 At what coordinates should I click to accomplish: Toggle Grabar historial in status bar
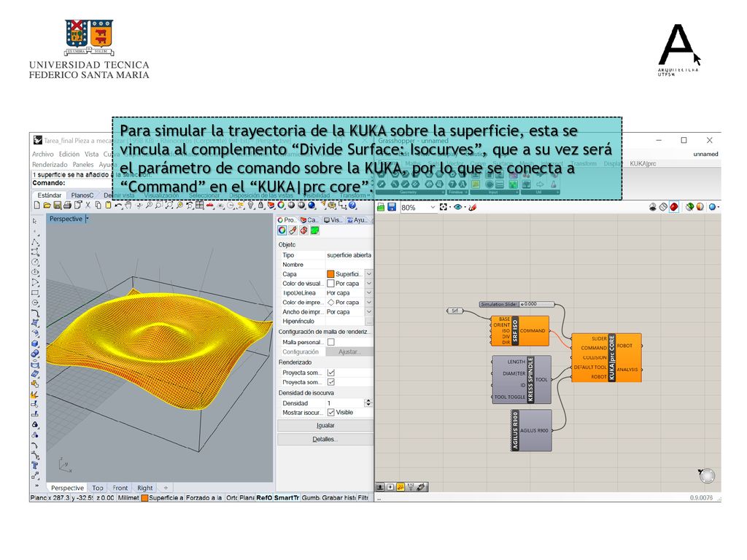click(338, 497)
